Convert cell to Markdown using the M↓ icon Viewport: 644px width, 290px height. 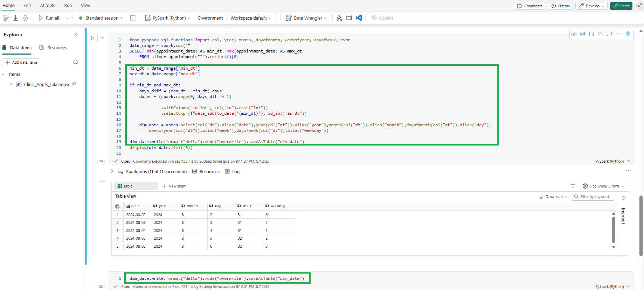click(x=583, y=34)
